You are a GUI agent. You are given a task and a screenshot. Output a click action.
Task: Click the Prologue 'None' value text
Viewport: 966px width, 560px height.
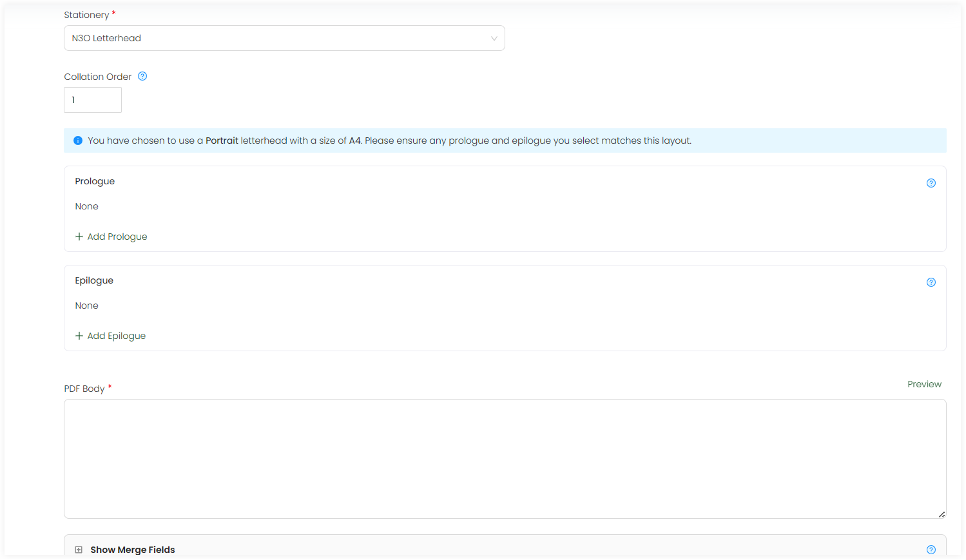coord(86,206)
